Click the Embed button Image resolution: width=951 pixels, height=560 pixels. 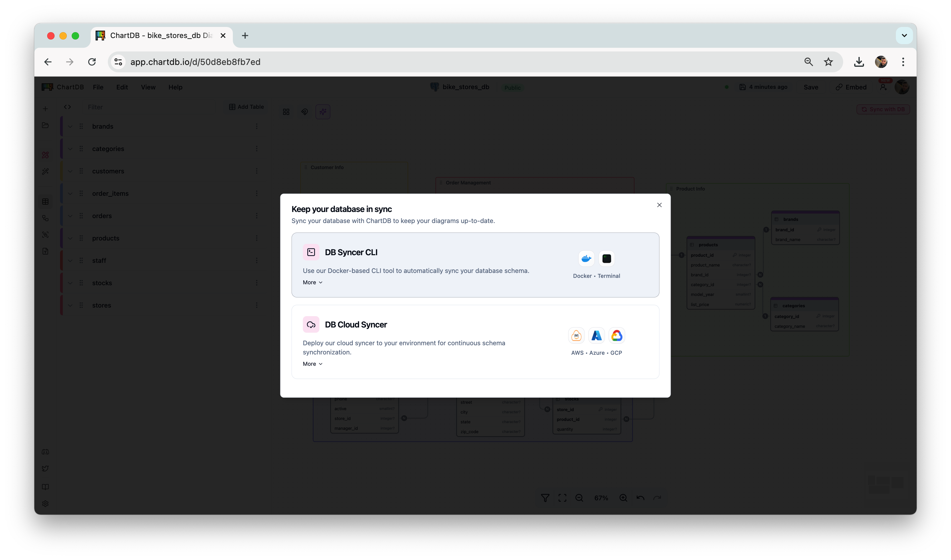coord(851,87)
